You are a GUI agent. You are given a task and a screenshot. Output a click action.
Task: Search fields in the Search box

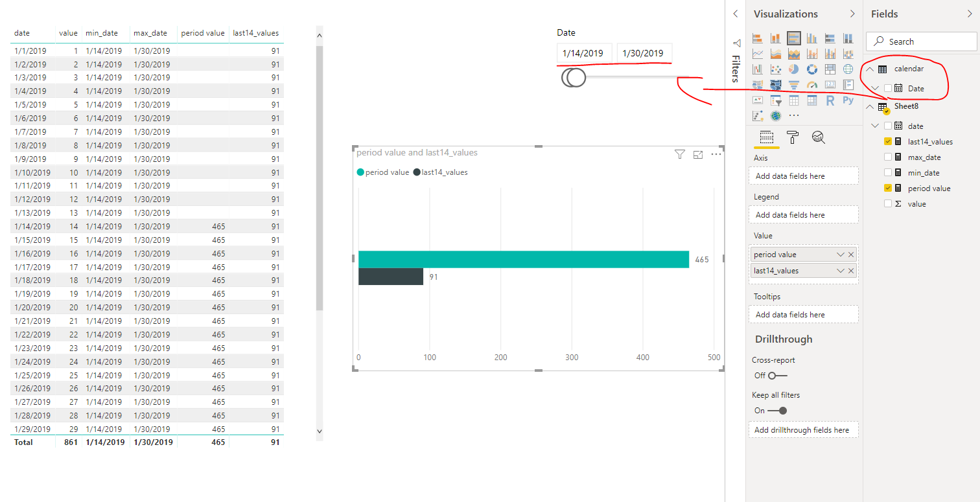tap(921, 41)
